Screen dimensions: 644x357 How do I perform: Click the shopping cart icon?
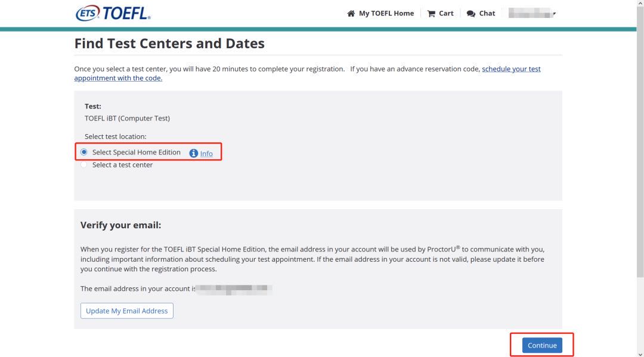[x=431, y=14]
